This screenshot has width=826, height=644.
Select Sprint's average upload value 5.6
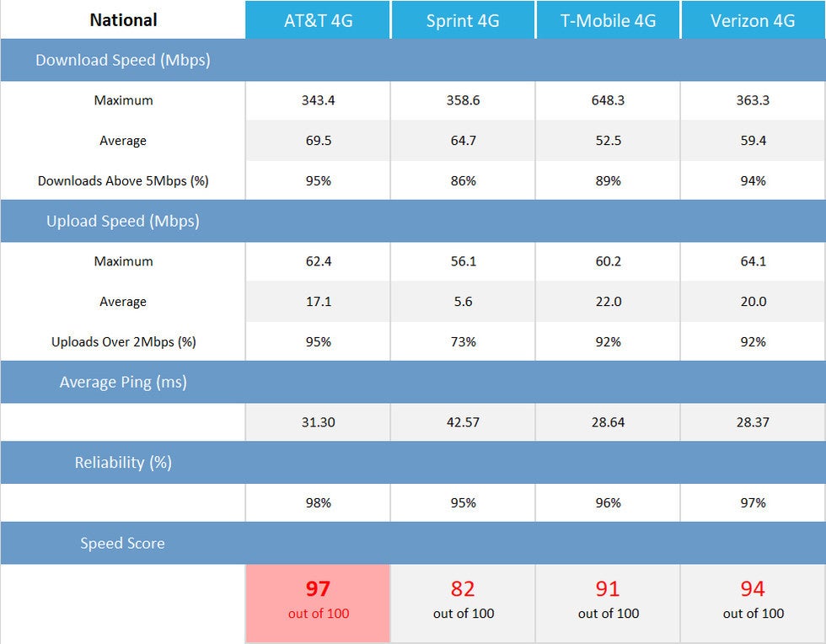click(x=463, y=302)
